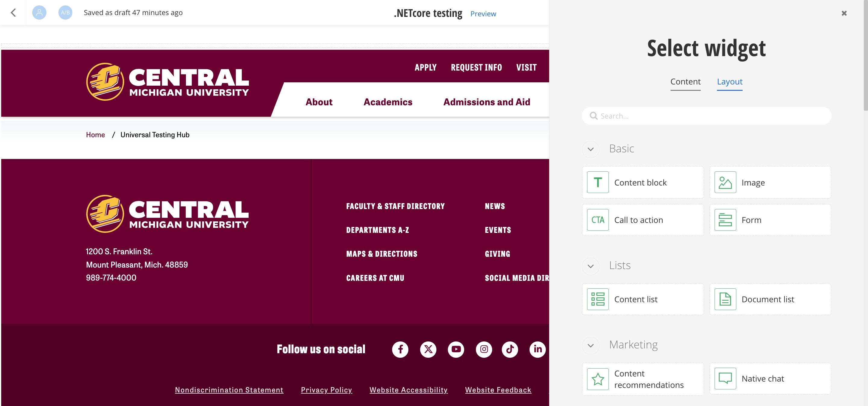The width and height of the screenshot is (868, 406).
Task: Open the Preview link
Action: coord(483,14)
